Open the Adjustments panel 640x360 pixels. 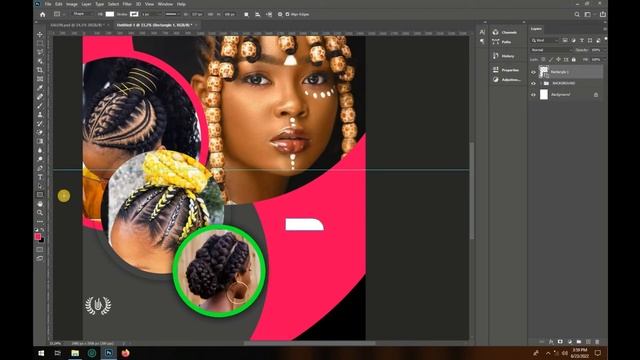(x=506, y=80)
